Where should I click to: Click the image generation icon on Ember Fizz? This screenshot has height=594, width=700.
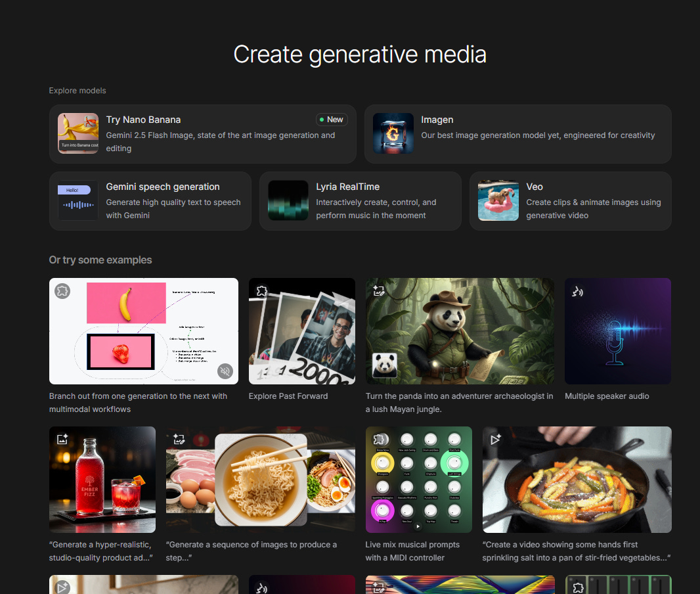62,440
